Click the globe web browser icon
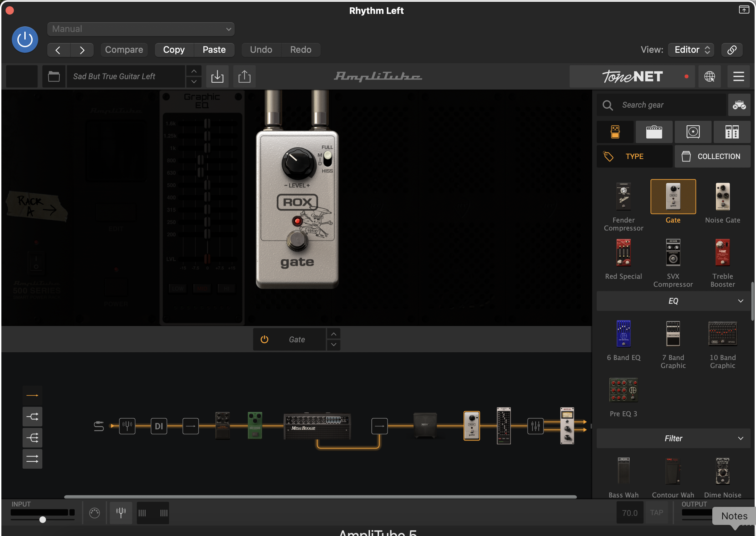This screenshot has height=536, width=756. pyautogui.click(x=709, y=76)
